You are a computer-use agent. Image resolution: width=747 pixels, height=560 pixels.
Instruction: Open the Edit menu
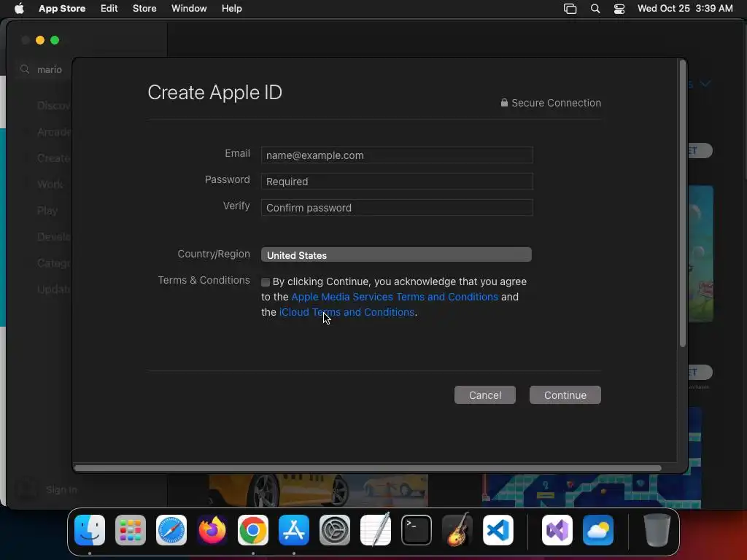109,9
